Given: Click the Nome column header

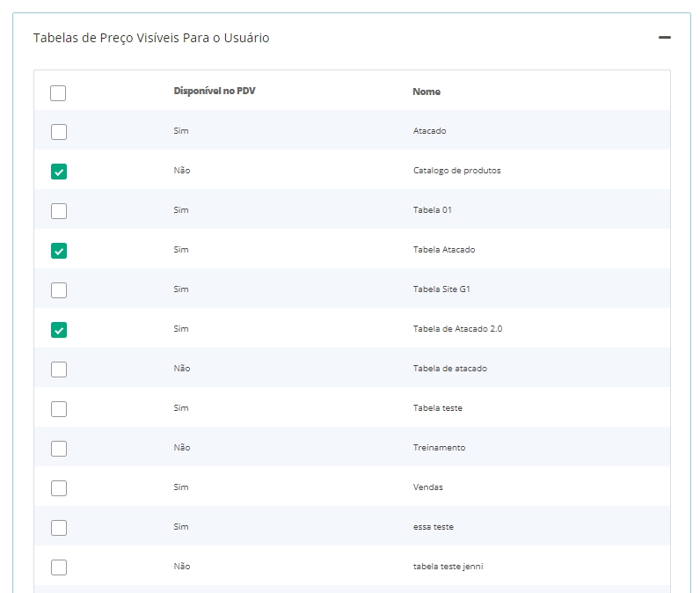Looking at the screenshot, I should tap(427, 92).
